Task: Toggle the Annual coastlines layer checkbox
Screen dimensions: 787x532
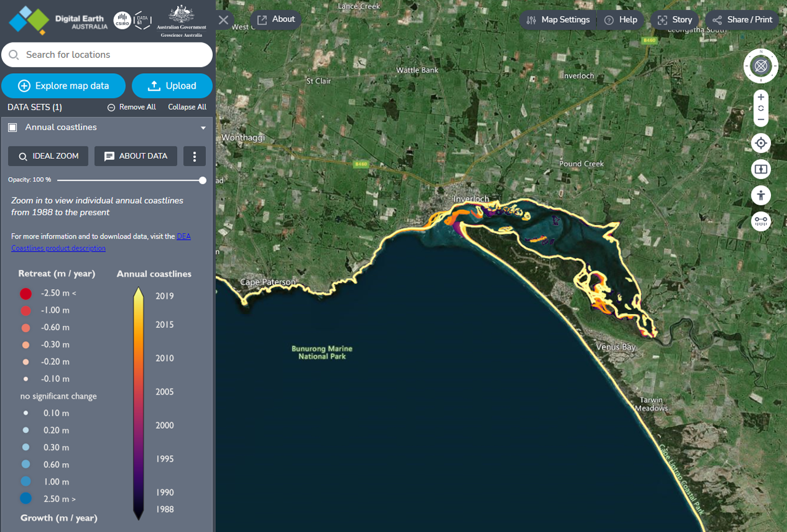Action: (x=13, y=127)
